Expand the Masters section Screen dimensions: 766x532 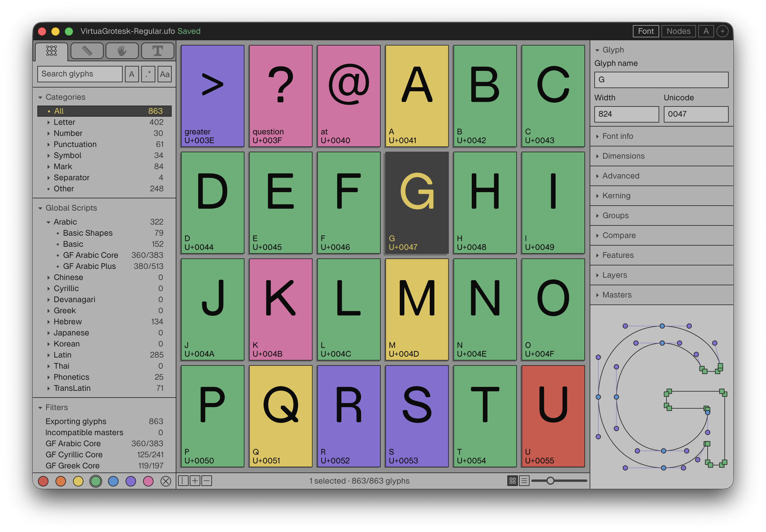coord(661,295)
